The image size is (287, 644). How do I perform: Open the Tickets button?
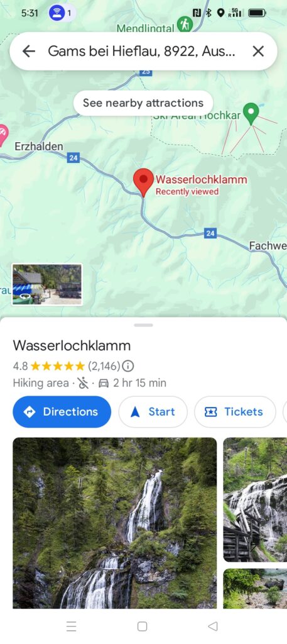point(235,411)
